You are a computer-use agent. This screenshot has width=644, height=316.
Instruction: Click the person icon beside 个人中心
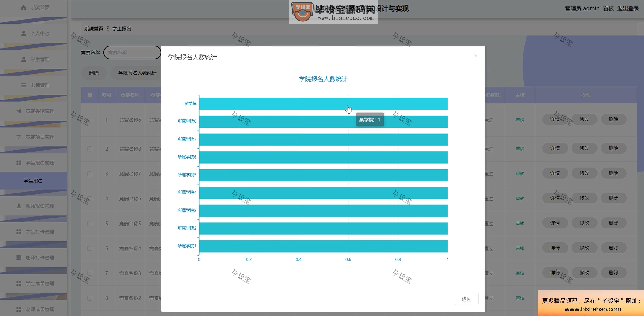[x=23, y=33]
